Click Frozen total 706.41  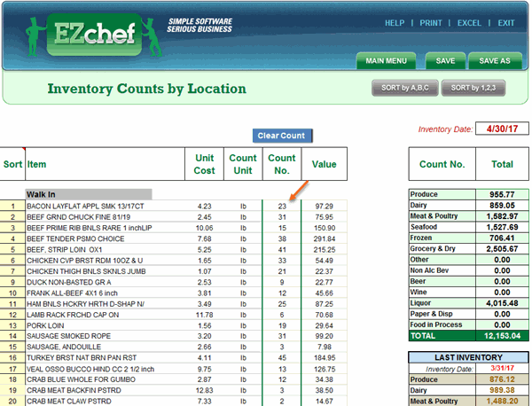click(x=502, y=238)
